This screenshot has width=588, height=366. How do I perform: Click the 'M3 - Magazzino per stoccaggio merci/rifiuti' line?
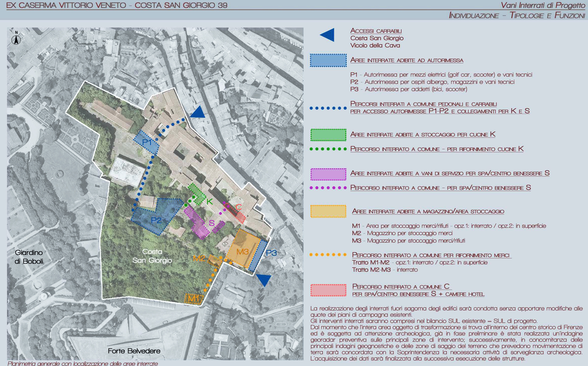(409, 241)
